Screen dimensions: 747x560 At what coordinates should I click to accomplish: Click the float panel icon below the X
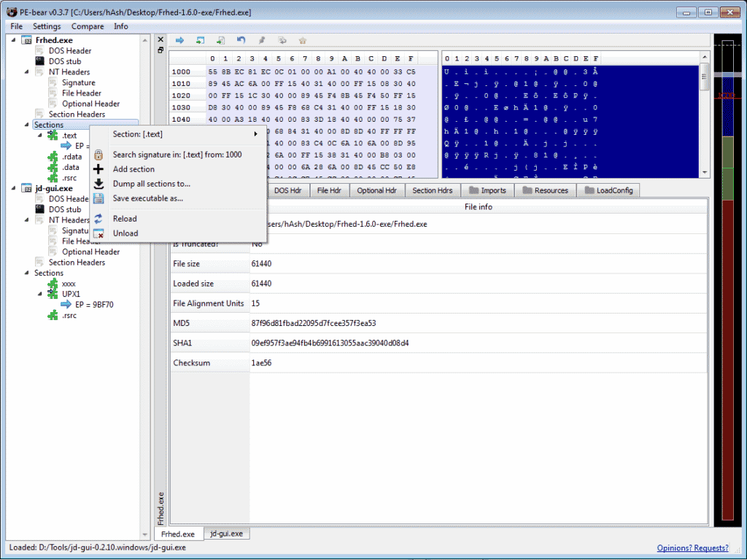point(160,50)
